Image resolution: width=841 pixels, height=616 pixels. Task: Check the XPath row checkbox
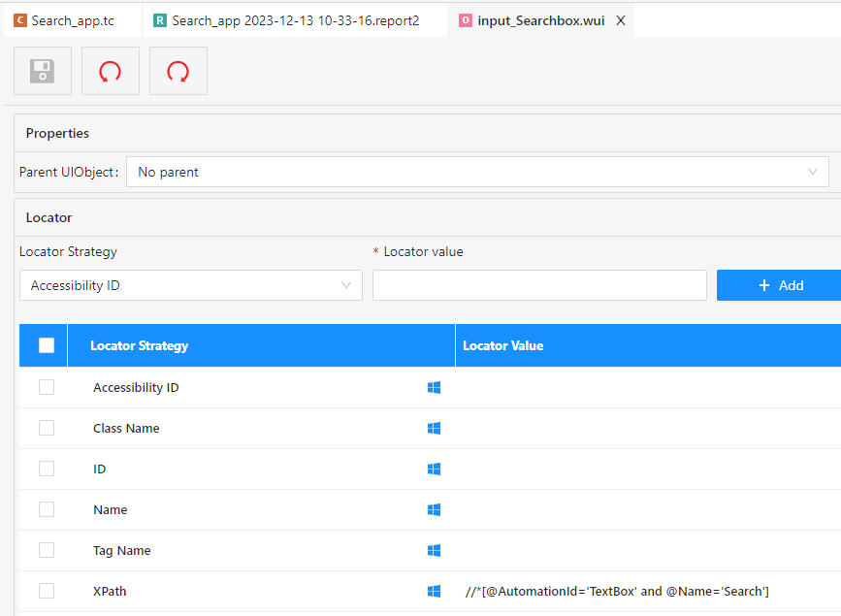[x=47, y=592]
